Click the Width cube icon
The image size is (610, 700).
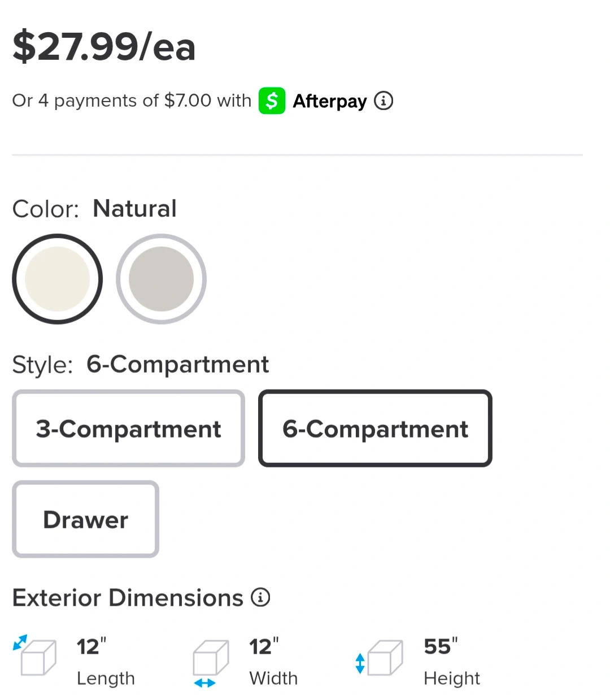(x=210, y=659)
